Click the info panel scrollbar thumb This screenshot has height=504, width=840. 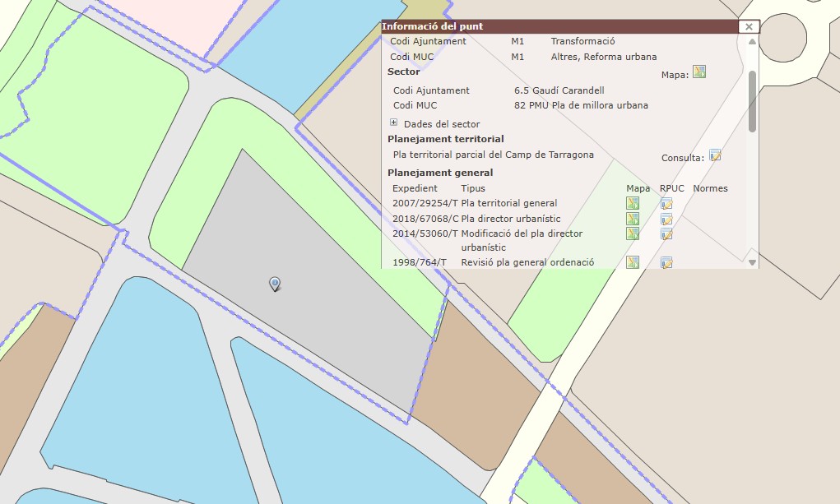(752, 100)
